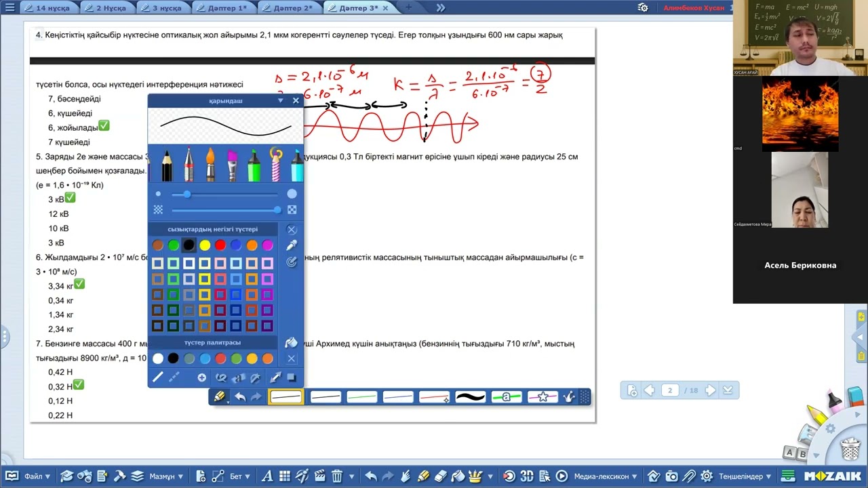Switch to the 2 Нұсқа tab

[x=105, y=8]
